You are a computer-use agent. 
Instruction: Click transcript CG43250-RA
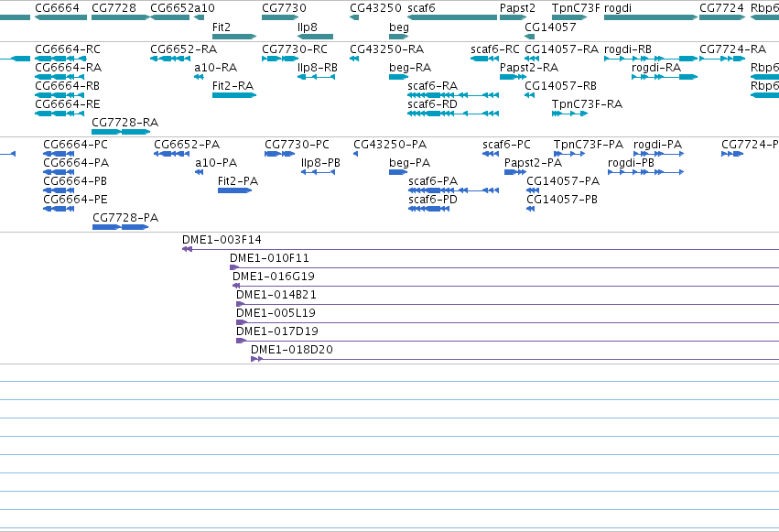pyautogui.click(x=354, y=59)
